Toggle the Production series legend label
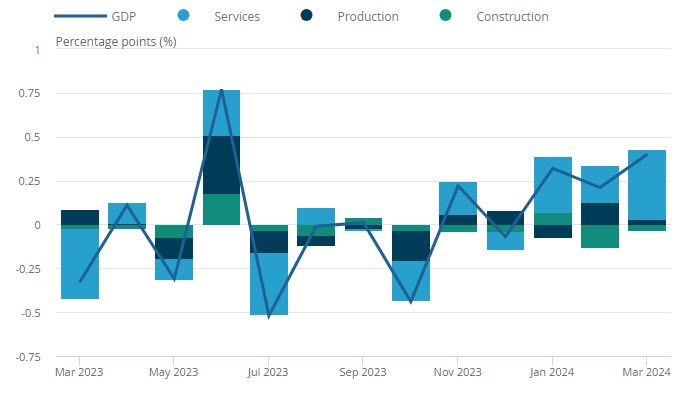Image resolution: width=691 pixels, height=401 pixels. (367, 17)
